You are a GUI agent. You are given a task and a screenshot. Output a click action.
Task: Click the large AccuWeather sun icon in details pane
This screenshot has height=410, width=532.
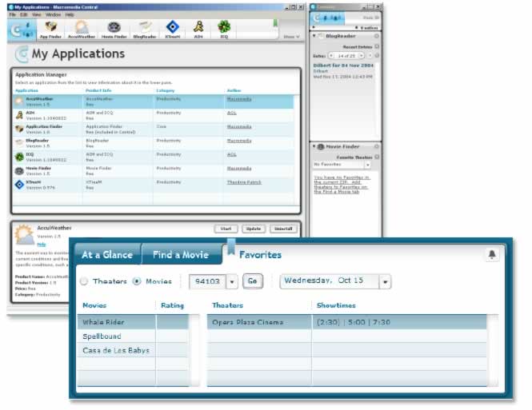tap(25, 234)
